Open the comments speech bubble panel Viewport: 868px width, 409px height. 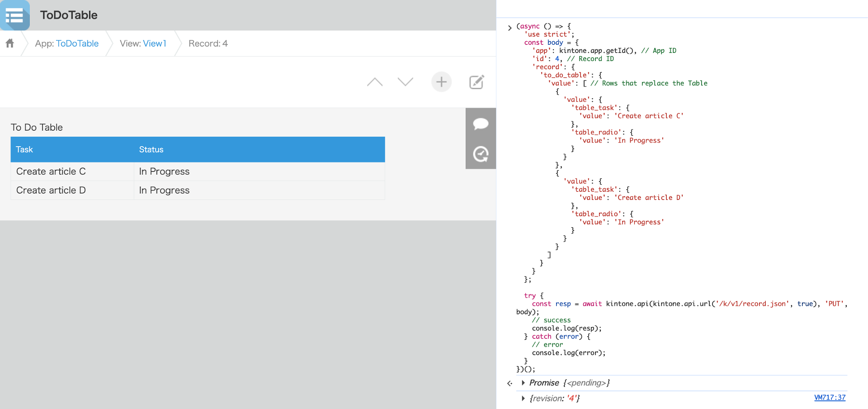coord(481,124)
